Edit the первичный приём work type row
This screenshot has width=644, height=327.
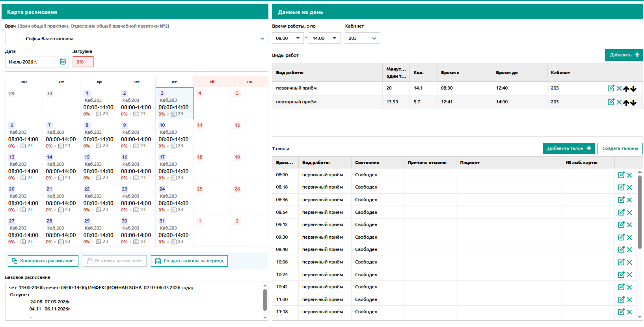pos(611,88)
